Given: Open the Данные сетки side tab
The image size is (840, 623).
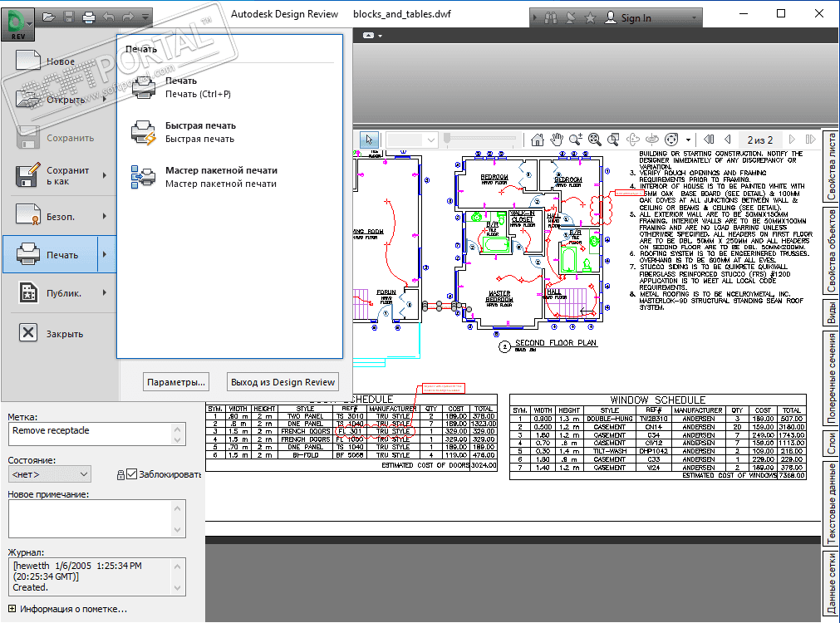Looking at the screenshot, I should pos(831,583).
